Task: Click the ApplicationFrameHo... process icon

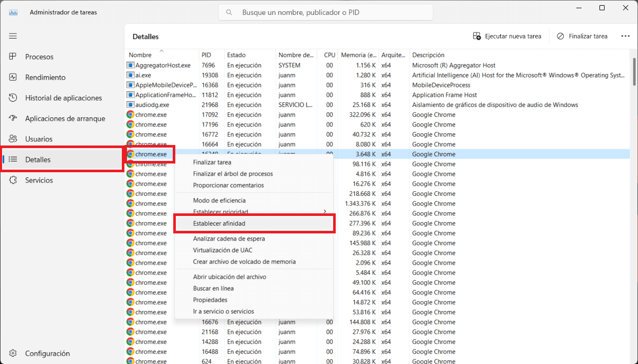Action: pyautogui.click(x=130, y=95)
